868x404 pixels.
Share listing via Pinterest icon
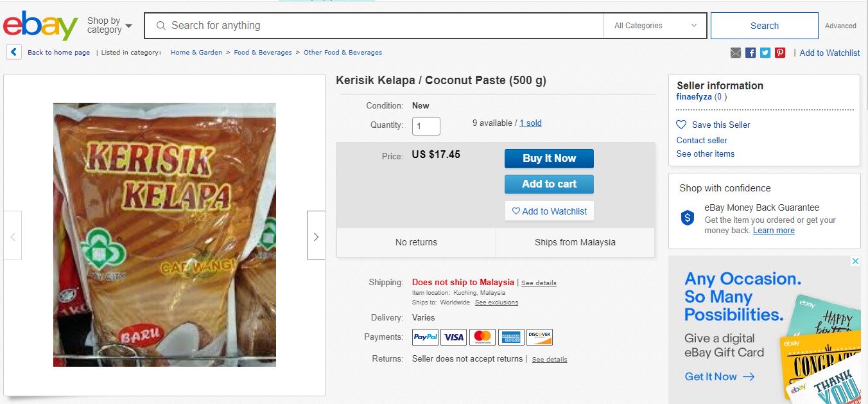coord(780,53)
